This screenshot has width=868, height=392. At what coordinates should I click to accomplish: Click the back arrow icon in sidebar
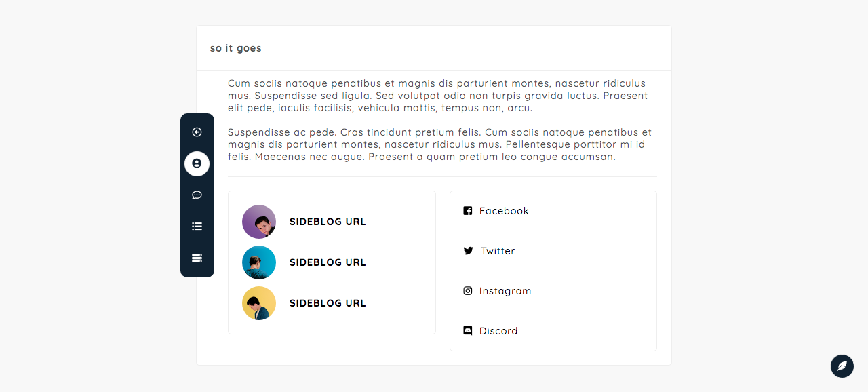(x=197, y=132)
